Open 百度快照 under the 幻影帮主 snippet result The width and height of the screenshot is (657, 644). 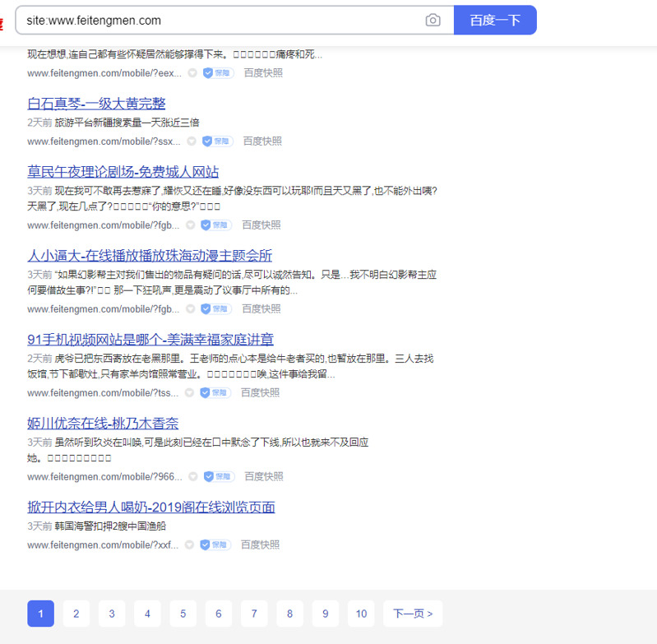click(x=261, y=308)
